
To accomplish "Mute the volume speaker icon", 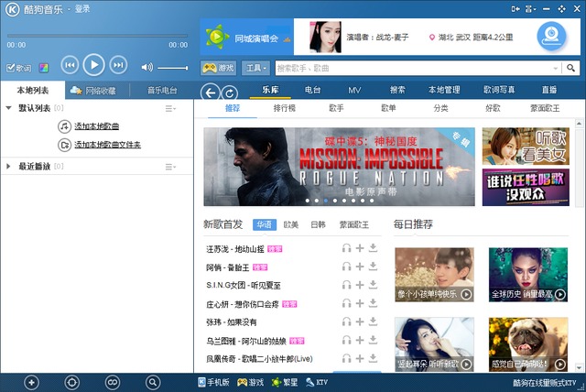I will pyautogui.click(x=146, y=67).
